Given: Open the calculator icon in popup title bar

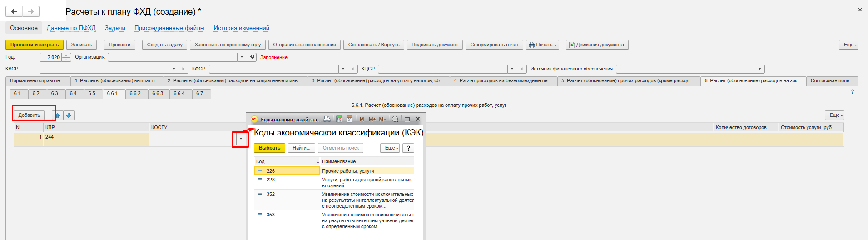Looking at the screenshot, I should point(339,119).
